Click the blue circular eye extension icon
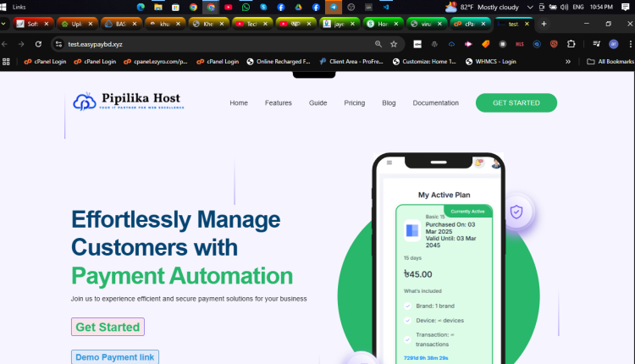Screen dimensions: 635x364 coord(537,44)
